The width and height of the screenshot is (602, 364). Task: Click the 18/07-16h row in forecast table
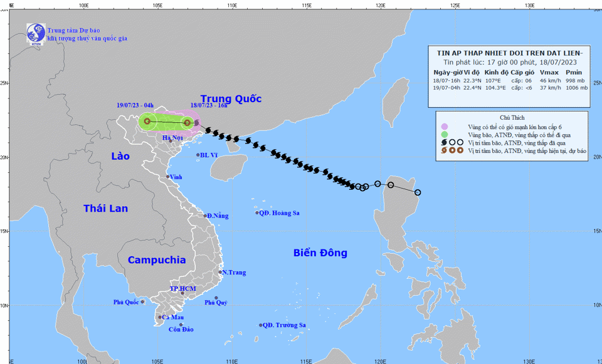pyautogui.click(x=510, y=80)
